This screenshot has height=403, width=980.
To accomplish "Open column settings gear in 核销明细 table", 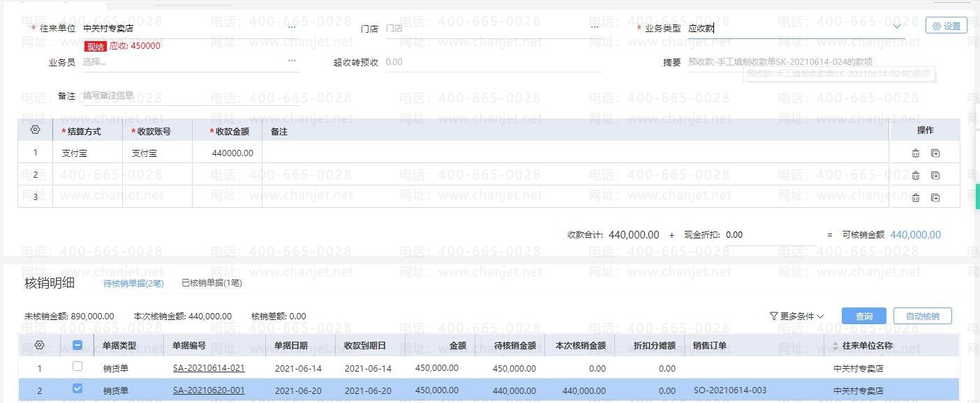I will (x=40, y=345).
